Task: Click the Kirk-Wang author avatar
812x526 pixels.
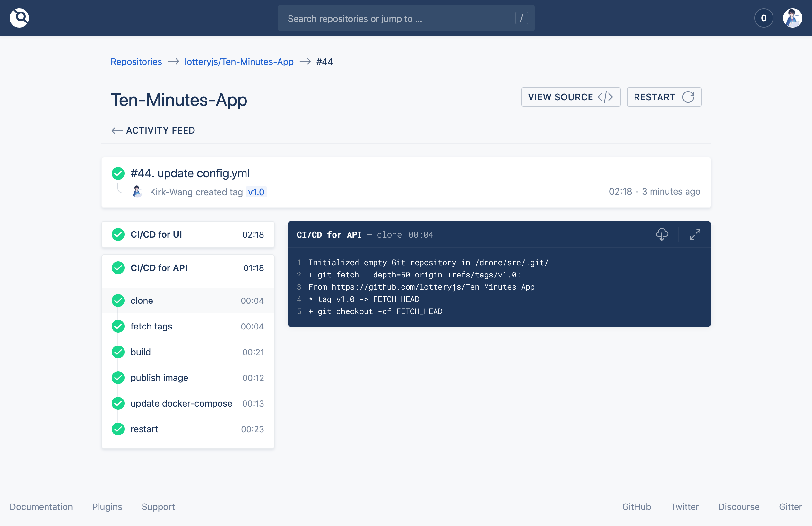Action: point(137,192)
